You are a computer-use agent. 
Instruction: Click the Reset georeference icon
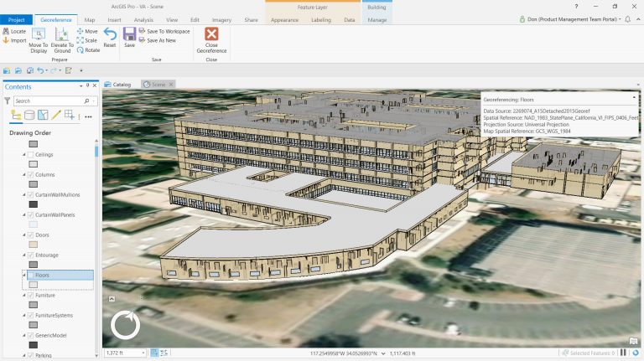click(x=110, y=34)
